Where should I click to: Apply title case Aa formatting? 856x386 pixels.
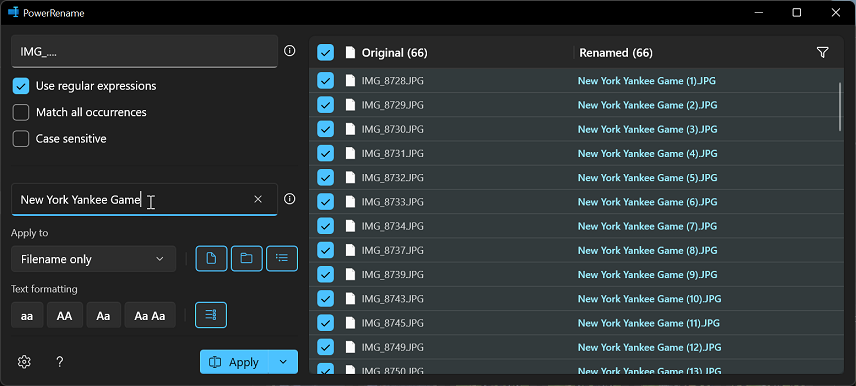coord(103,316)
